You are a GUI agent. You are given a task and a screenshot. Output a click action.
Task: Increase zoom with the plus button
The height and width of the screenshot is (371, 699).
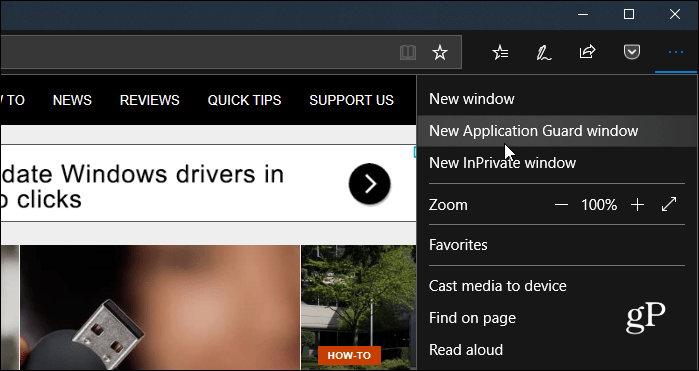point(637,205)
